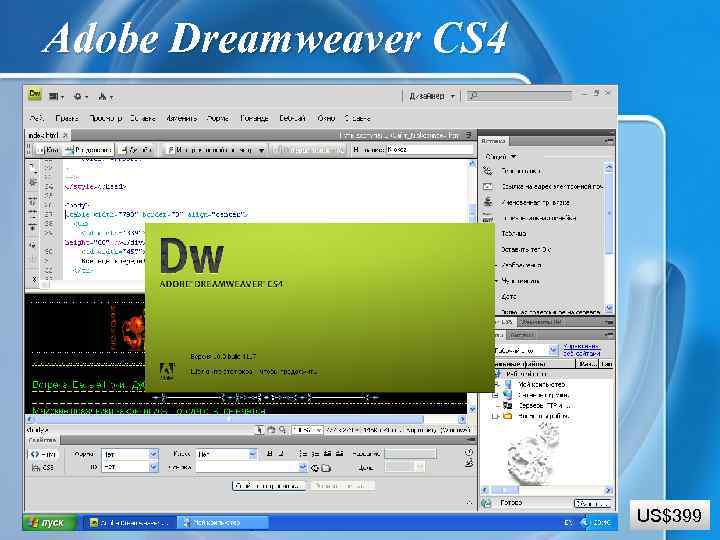Select Table (Таблица) in Insert panel

[513, 234]
